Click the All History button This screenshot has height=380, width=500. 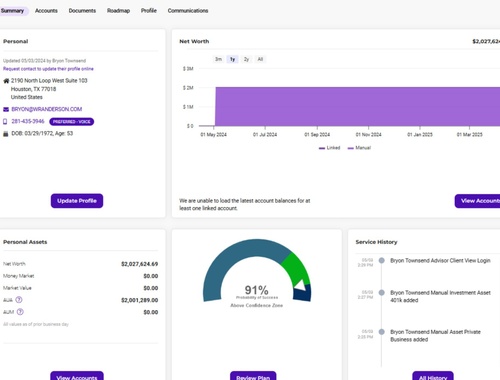click(x=433, y=376)
